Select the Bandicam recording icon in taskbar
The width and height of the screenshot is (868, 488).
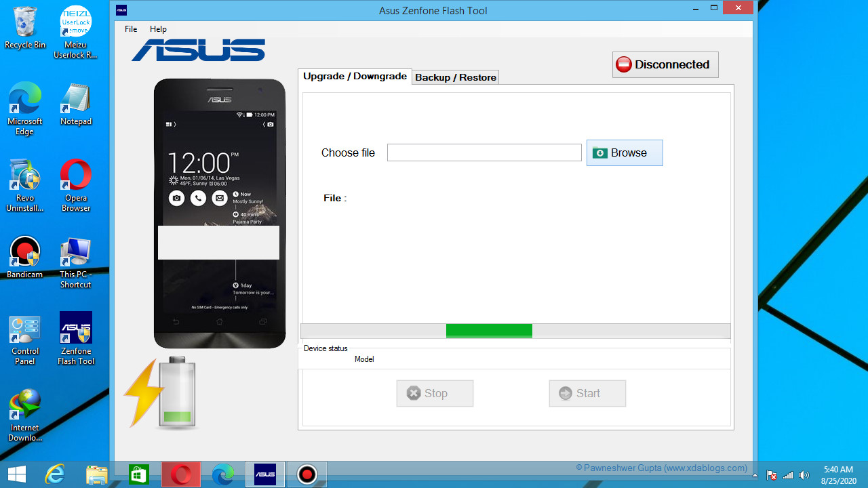point(307,474)
